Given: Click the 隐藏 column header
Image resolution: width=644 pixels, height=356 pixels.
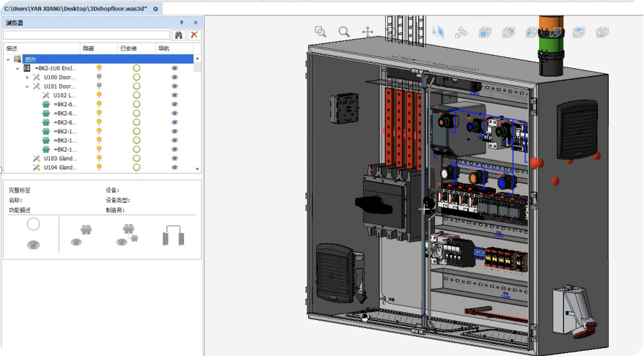Looking at the screenshot, I should click(x=98, y=48).
